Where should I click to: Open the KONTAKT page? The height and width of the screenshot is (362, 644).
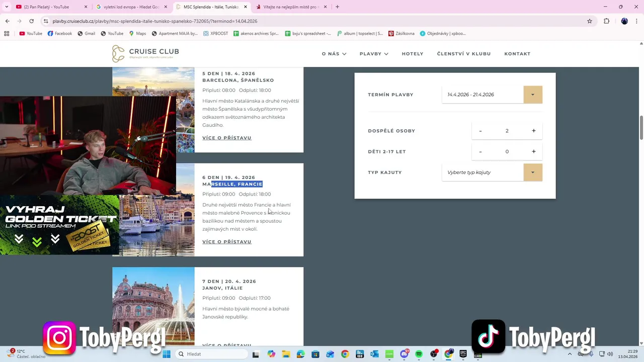(517, 54)
